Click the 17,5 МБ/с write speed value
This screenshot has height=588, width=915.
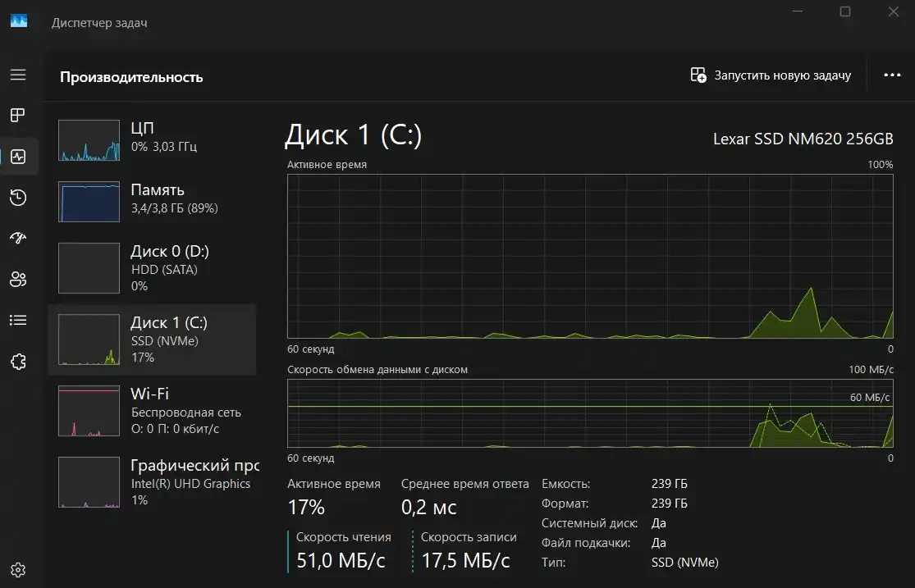pyautogui.click(x=465, y=561)
